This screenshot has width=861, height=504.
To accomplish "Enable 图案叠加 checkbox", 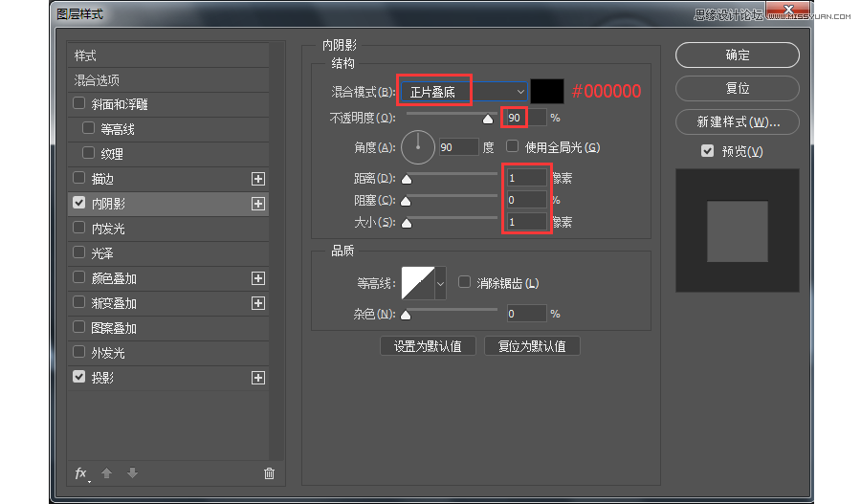I will pos(79,327).
